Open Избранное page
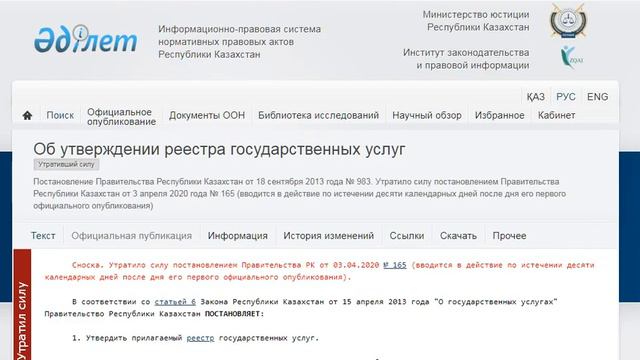Screen dimensions: 640x360 click(500, 116)
